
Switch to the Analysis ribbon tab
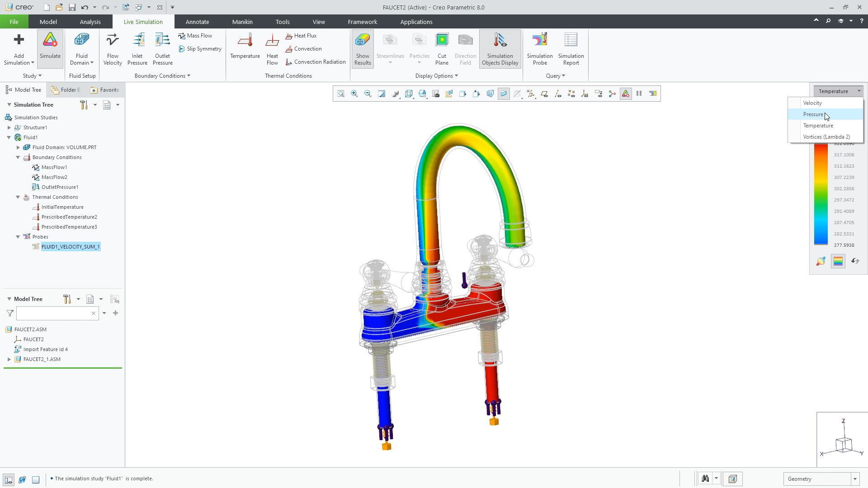coord(90,21)
